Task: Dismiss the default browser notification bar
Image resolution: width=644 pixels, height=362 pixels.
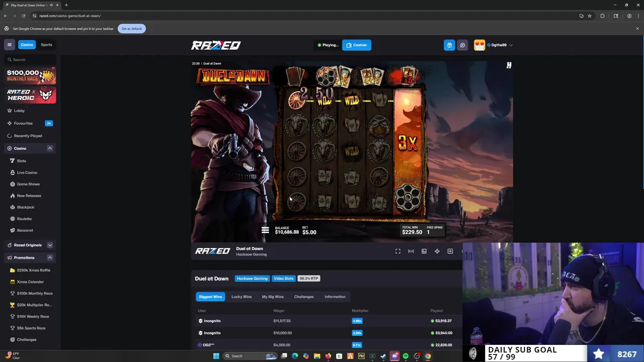Action: point(637,28)
